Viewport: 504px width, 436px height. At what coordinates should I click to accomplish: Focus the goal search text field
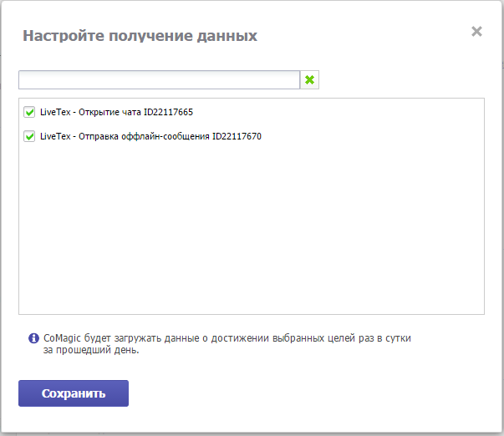(x=159, y=79)
